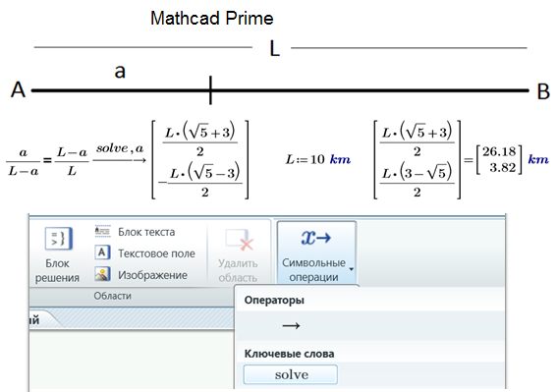
Task: Click the Символьные операции x-arrow icon
Action: [315, 238]
